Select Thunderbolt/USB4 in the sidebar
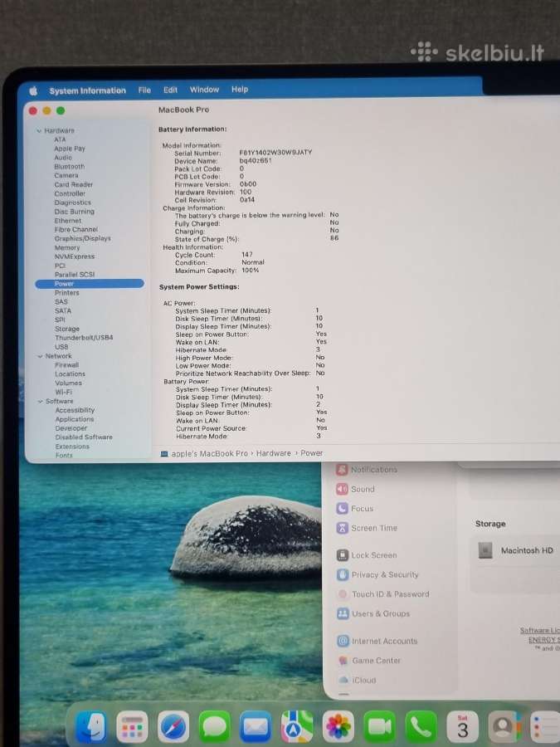Viewport: 560px width, 747px height. coord(84,338)
